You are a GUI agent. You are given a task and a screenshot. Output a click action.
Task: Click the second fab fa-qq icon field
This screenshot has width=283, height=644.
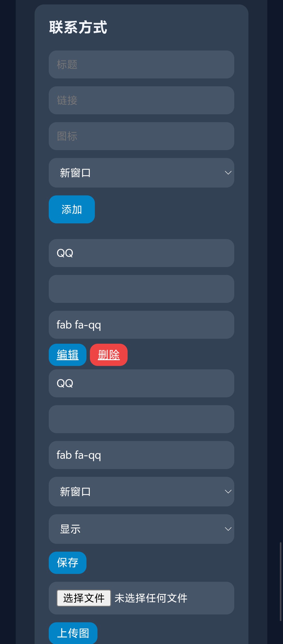click(x=141, y=455)
